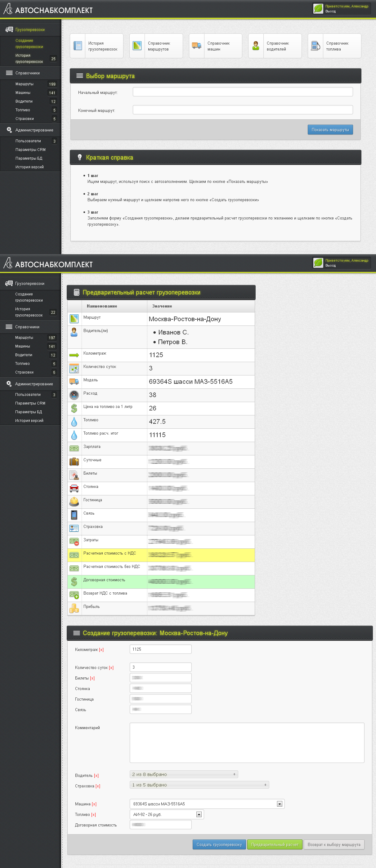Select Маршруты in the top sidebar
376x868 pixels.
point(24,84)
